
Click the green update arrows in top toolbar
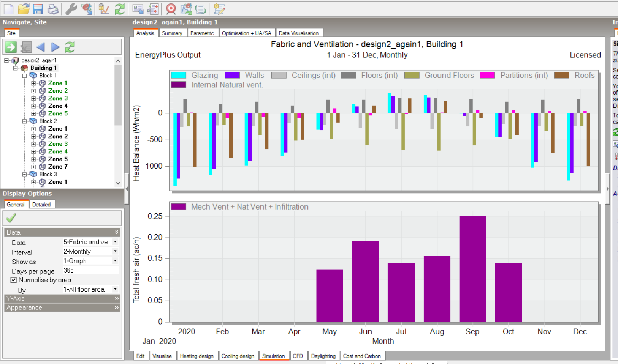[x=120, y=9]
